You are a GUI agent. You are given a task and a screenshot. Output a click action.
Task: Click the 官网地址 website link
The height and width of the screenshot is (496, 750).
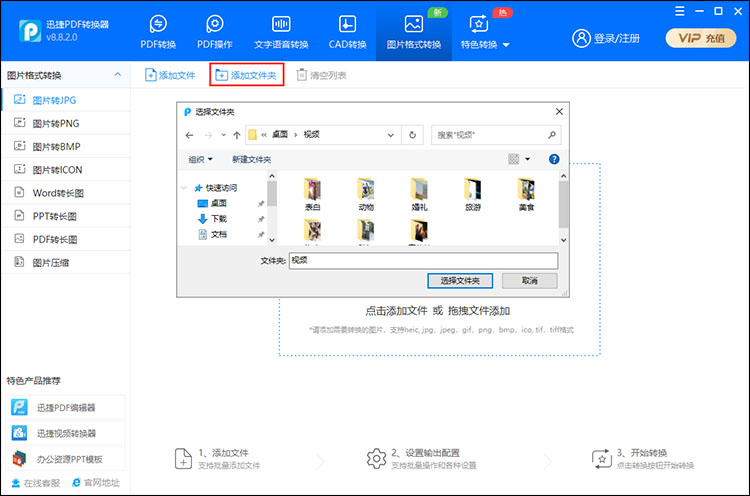click(x=96, y=483)
